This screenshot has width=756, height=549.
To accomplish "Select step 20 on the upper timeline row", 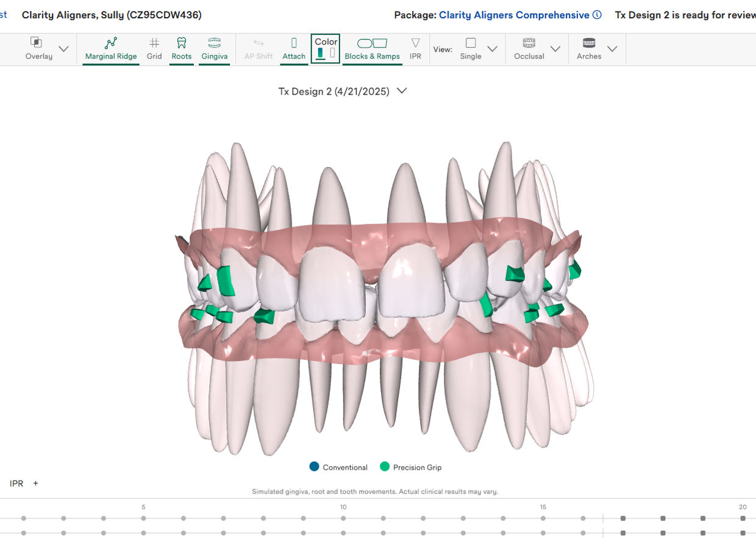I will pos(743,518).
